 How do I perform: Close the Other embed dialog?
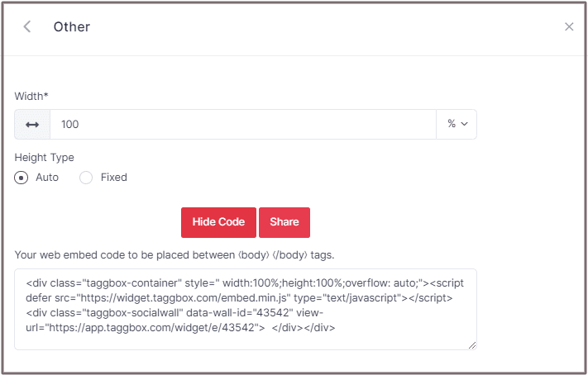pos(569,26)
